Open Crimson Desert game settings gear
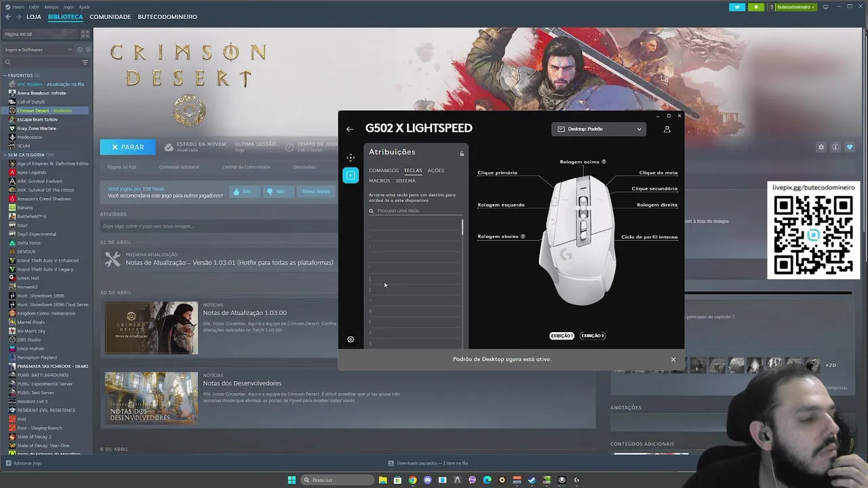The width and height of the screenshot is (868, 488). (x=821, y=147)
